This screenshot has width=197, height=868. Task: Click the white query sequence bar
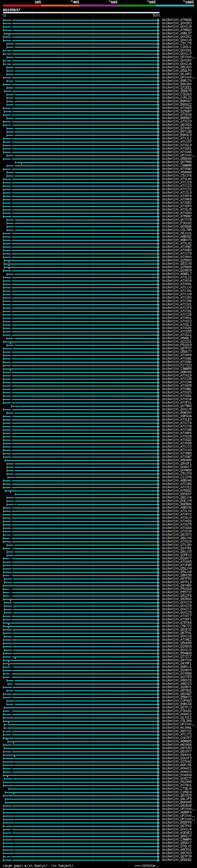pos(81,12)
